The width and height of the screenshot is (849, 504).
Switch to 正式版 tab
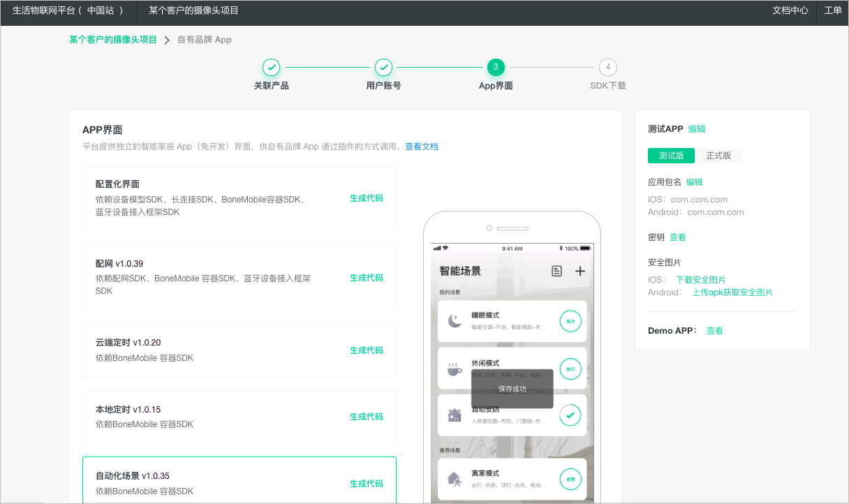(718, 156)
